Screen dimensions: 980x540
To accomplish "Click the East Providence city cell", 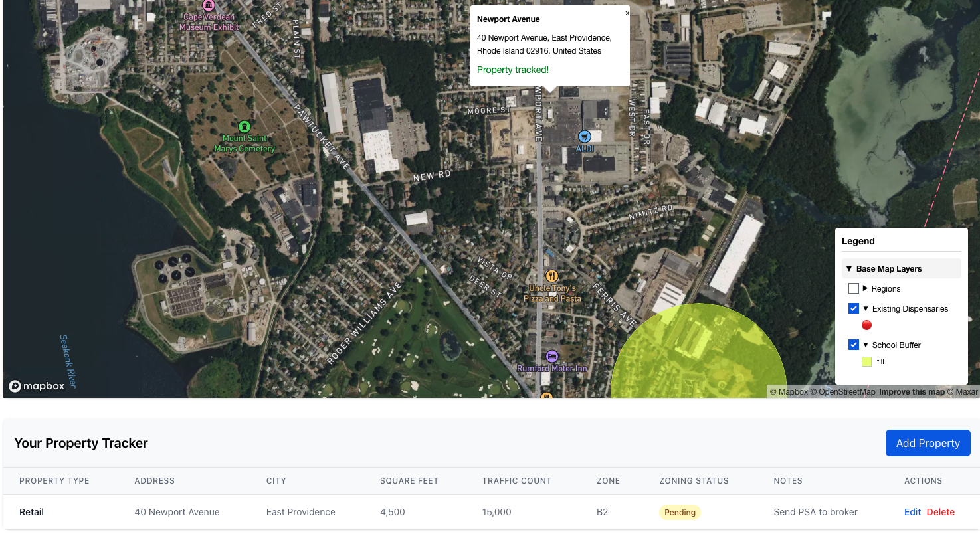I will 301,512.
